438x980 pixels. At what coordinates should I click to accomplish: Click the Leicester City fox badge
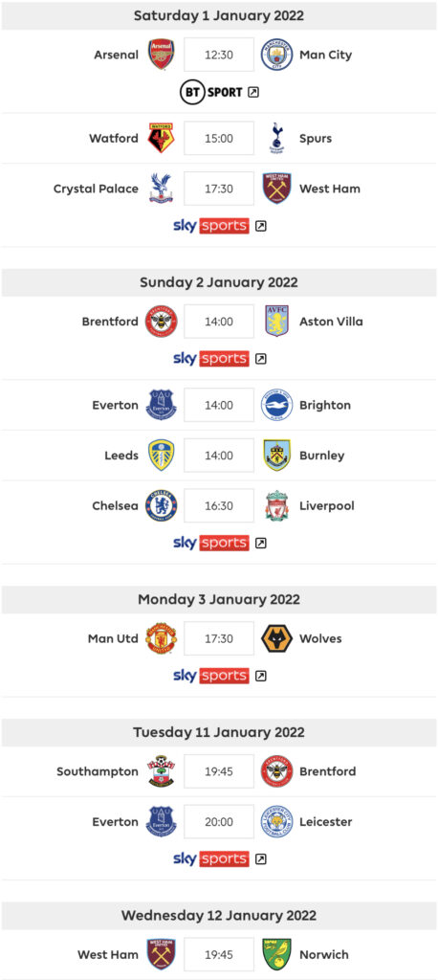[276, 822]
